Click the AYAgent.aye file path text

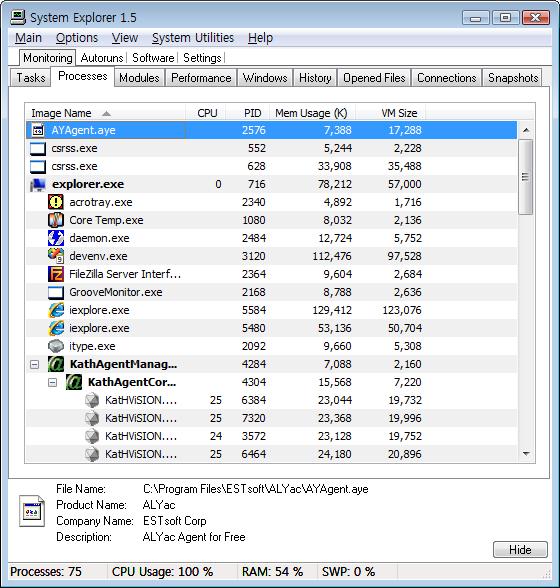click(x=255, y=489)
